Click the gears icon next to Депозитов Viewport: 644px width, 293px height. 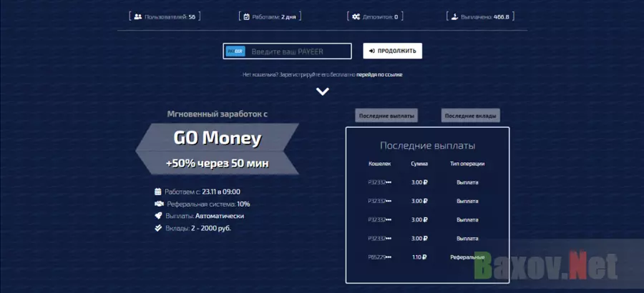pos(356,17)
